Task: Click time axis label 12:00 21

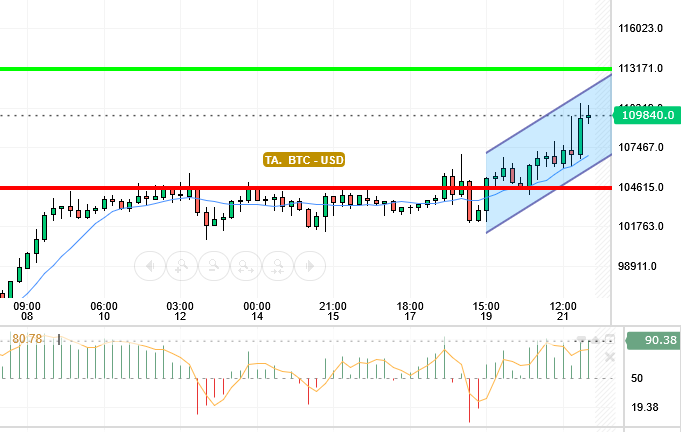Action: click(x=563, y=311)
